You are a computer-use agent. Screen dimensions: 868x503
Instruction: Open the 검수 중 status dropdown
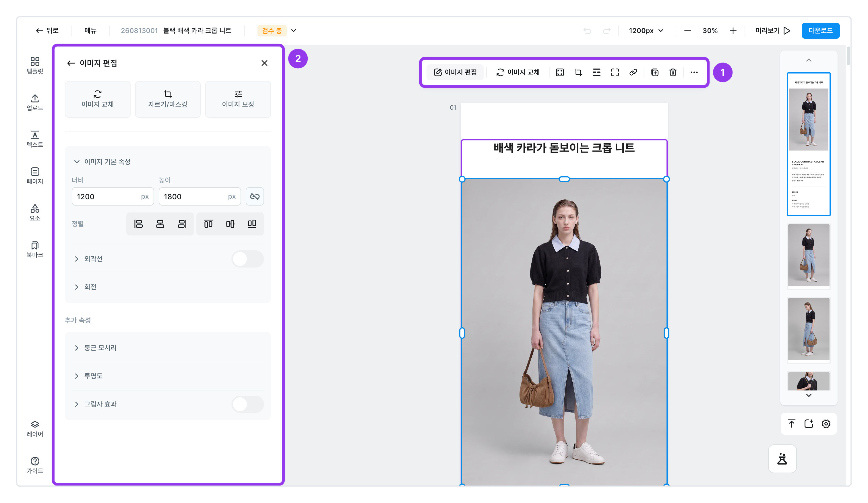pyautogui.click(x=278, y=31)
